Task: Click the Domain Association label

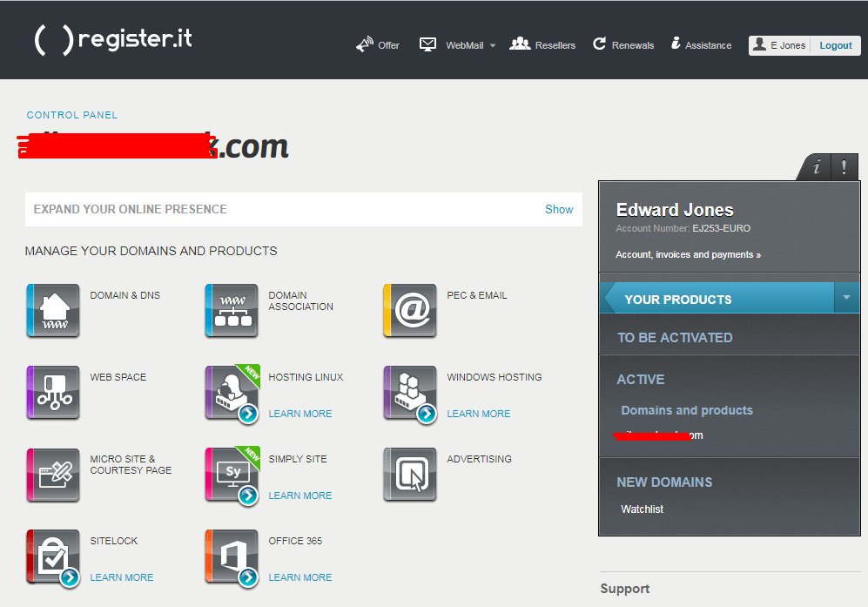Action: (300, 300)
